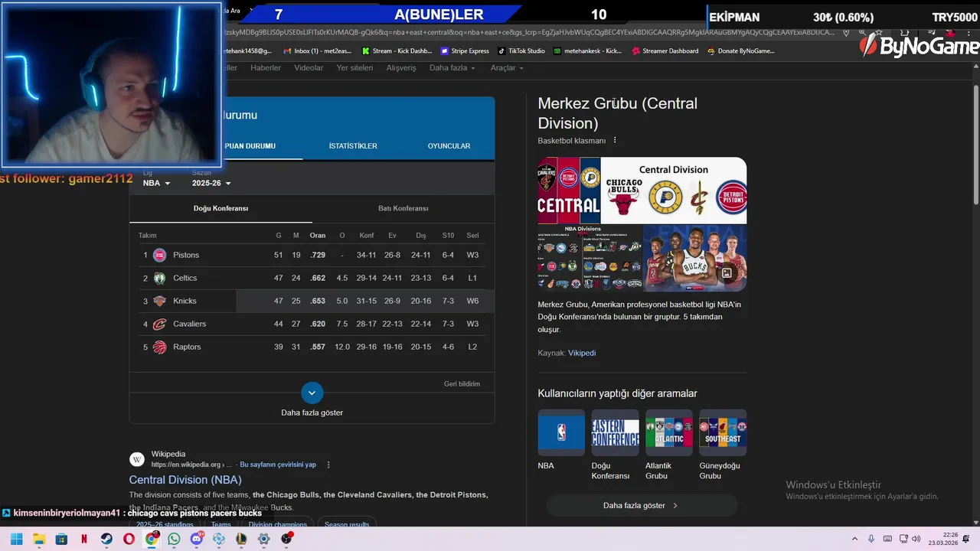Open the NBA related search card
This screenshot has width=980, height=551.
point(561,440)
